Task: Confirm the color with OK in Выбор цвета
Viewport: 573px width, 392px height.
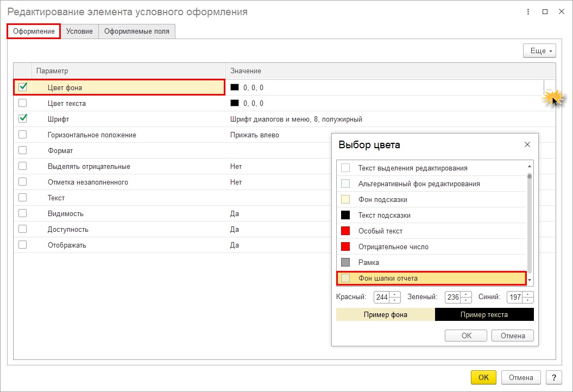Action: [466, 336]
